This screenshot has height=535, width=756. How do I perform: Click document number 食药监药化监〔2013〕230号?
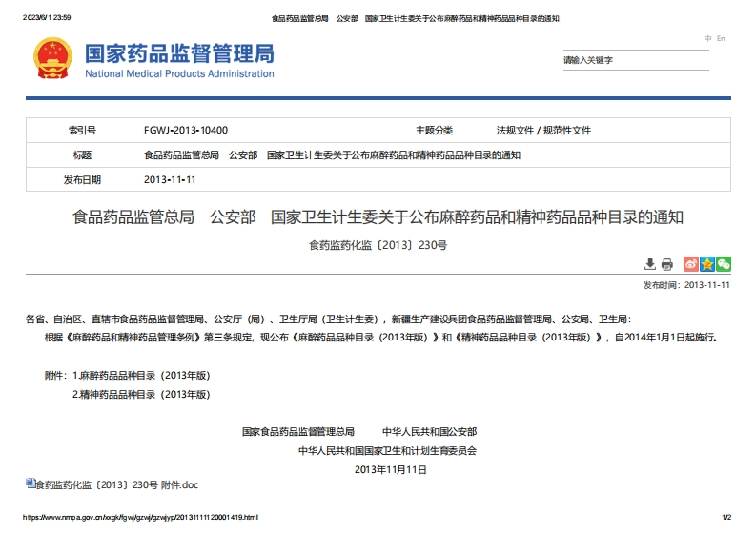378,245
